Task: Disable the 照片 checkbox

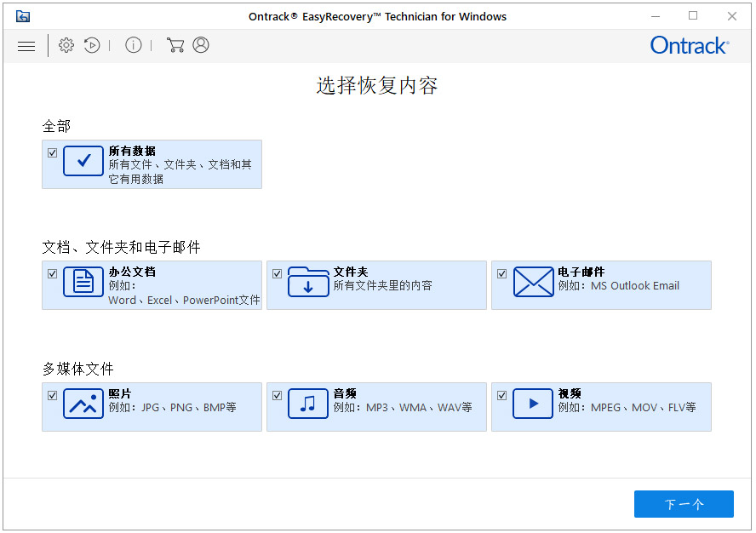Action: point(53,394)
